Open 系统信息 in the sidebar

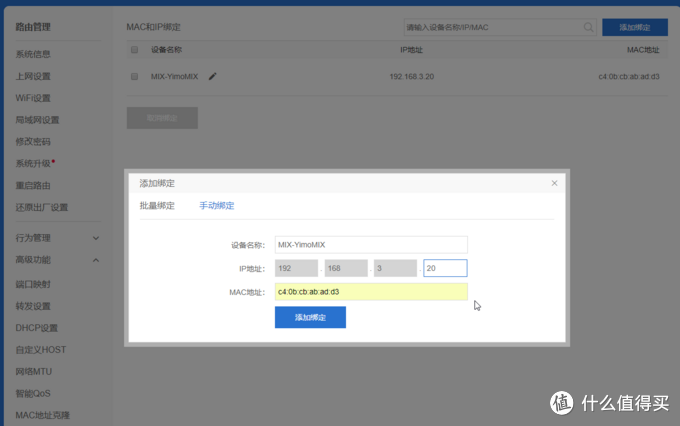coord(33,54)
